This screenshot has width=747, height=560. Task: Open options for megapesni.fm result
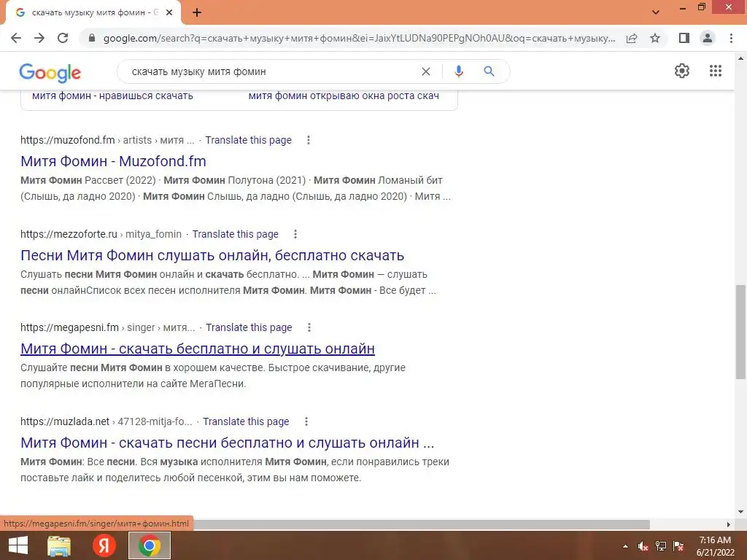coord(309,327)
